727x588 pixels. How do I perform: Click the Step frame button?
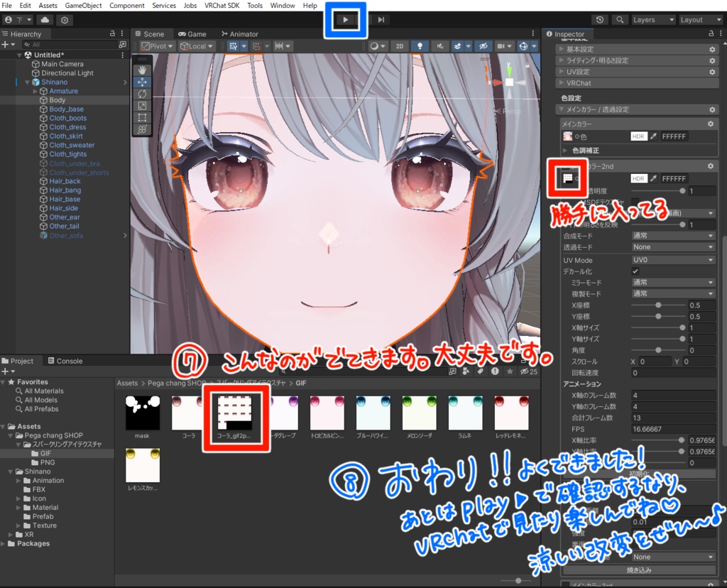click(381, 19)
